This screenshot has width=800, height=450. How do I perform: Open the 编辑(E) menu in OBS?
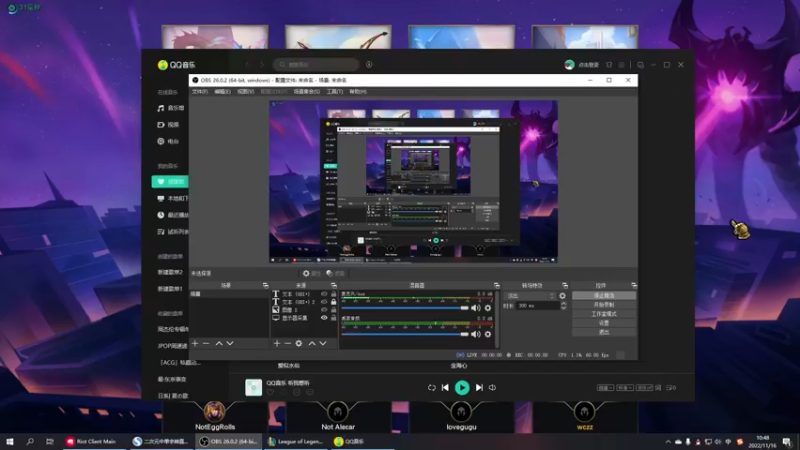[x=222, y=92]
